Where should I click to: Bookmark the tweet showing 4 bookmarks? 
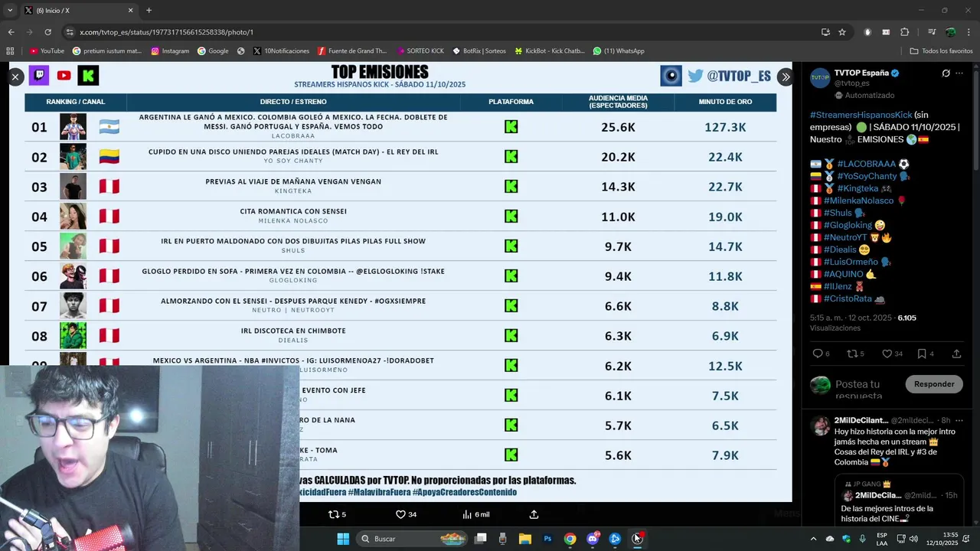[922, 354]
